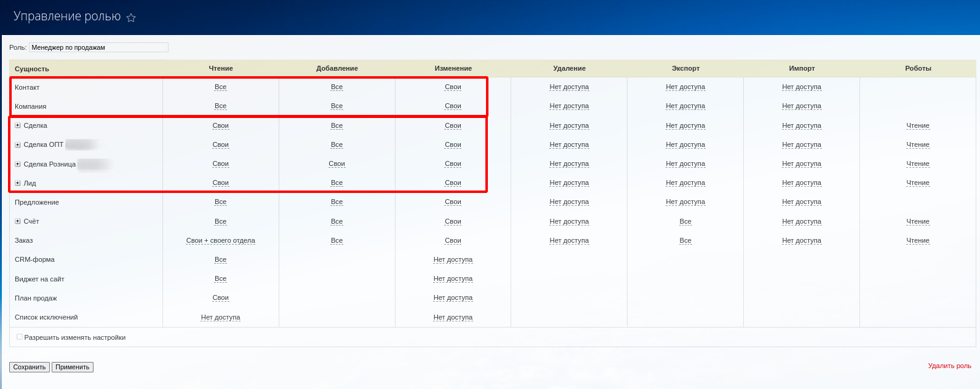The height and width of the screenshot is (389, 980).
Task: Select the Добавление value for Сделка ОПТ
Action: 337,145
